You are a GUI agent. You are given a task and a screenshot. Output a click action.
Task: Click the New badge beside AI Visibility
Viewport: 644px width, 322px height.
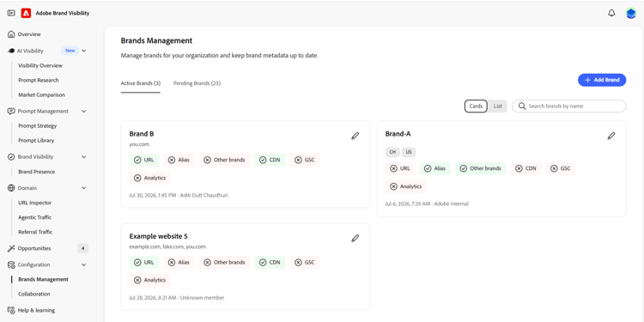point(70,51)
